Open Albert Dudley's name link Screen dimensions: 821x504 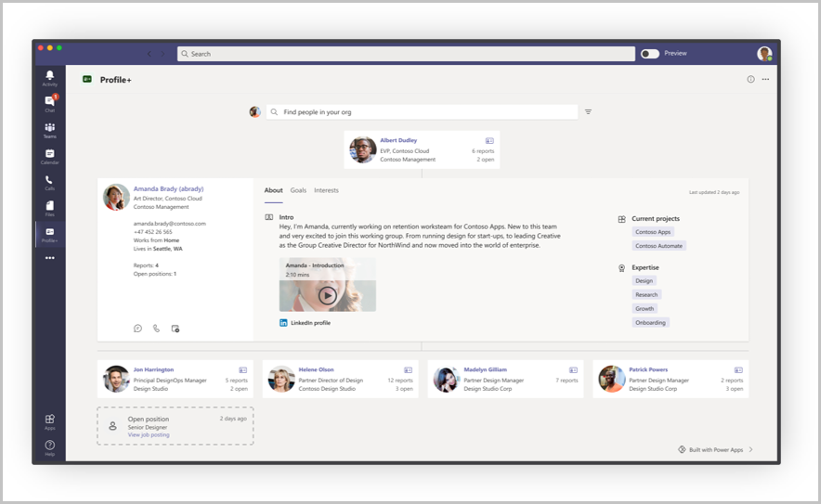click(x=398, y=140)
